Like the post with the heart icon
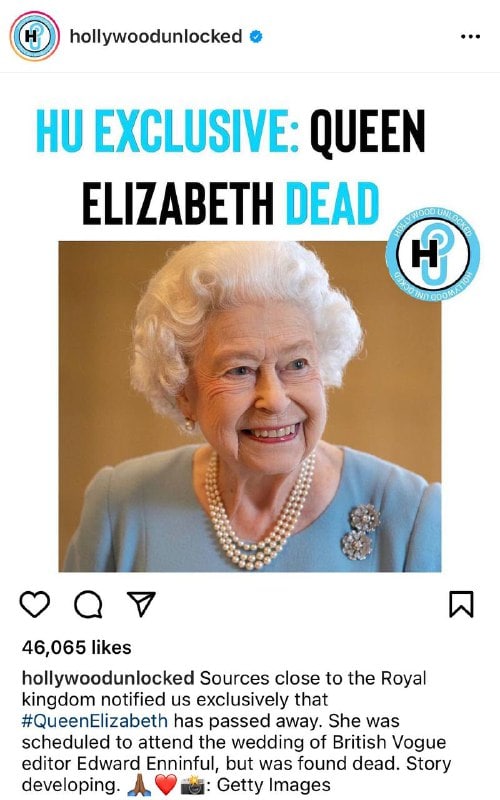The image size is (500, 800). (35, 604)
